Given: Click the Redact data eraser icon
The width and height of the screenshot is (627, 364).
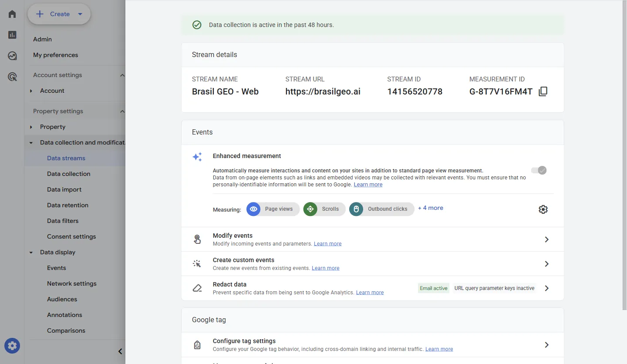Looking at the screenshot, I should click(197, 288).
